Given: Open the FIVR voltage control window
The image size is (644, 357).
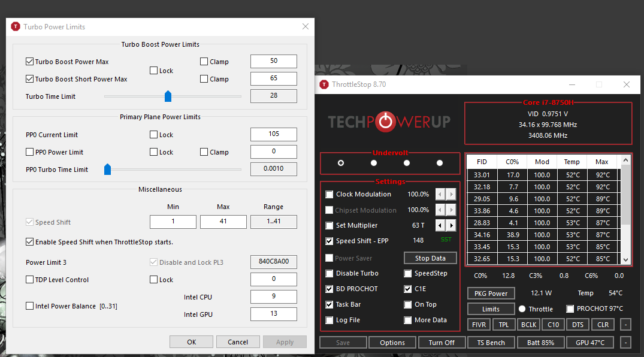Looking at the screenshot, I should pos(479,325).
